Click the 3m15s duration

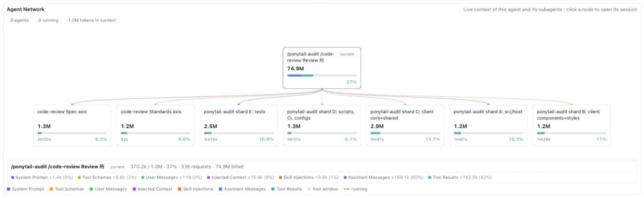point(211,139)
